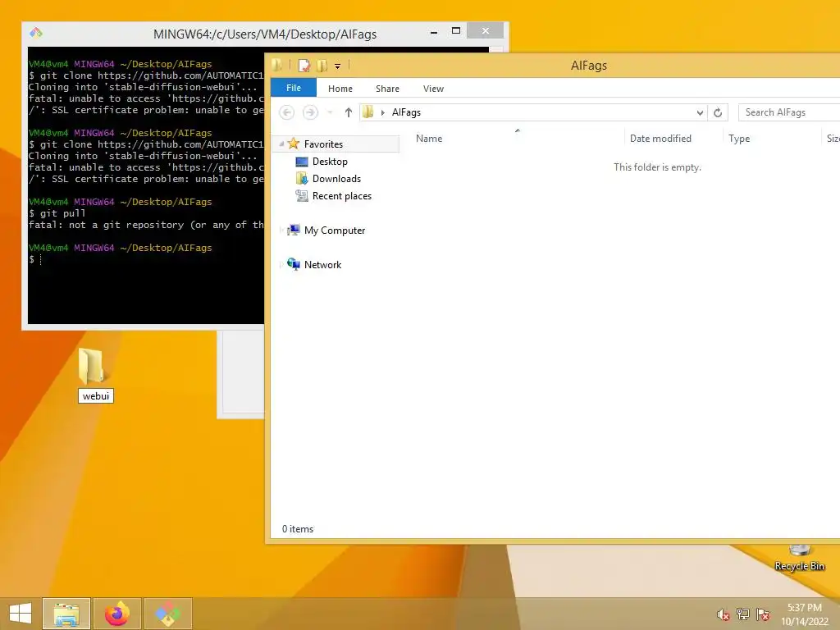Click the Properties quick access toolbar icon

click(x=304, y=66)
